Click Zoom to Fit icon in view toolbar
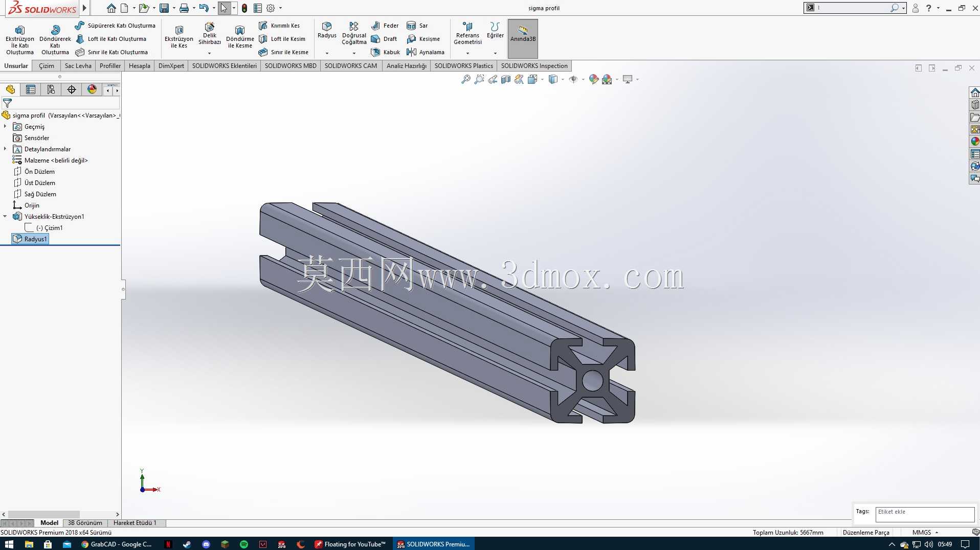The image size is (980, 550). pyautogui.click(x=465, y=79)
